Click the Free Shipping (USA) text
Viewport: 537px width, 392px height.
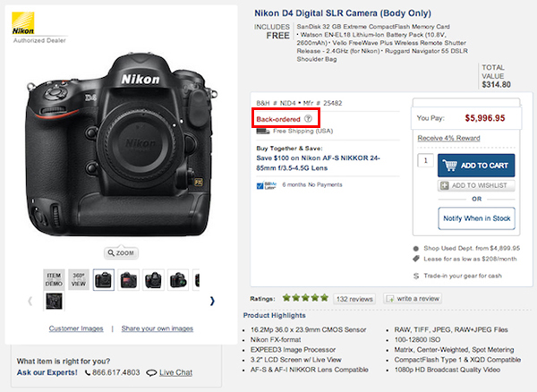(303, 131)
